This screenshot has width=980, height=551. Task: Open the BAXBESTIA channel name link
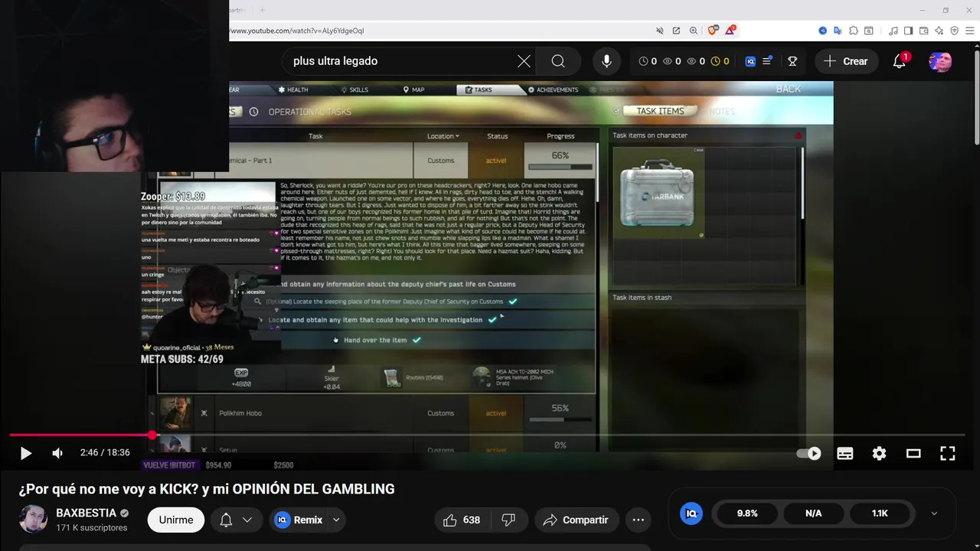pos(86,513)
